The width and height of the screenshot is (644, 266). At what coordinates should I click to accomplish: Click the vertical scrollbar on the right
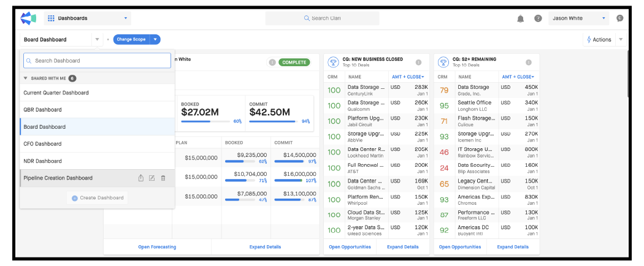click(x=629, y=74)
